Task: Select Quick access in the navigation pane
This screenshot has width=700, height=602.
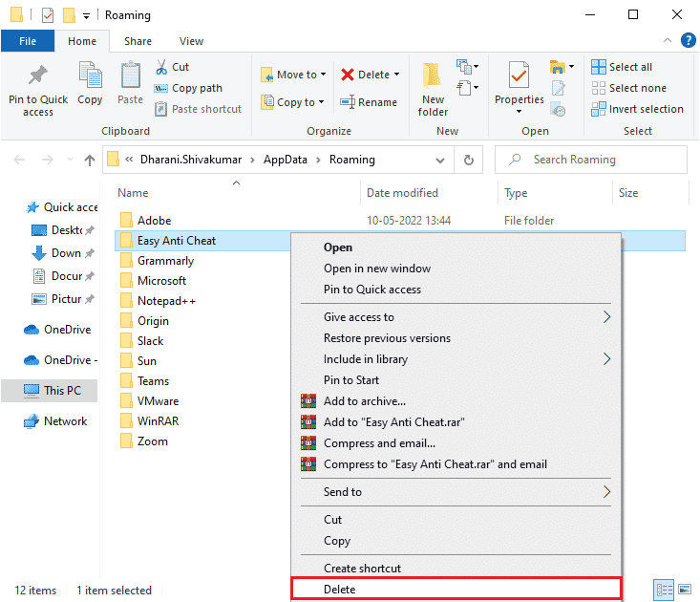Action: point(62,207)
